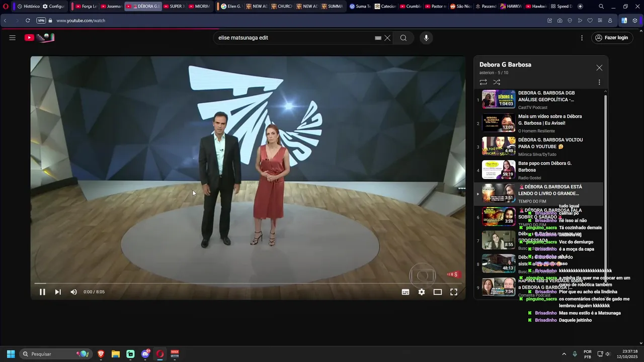Select the 59:19 Radio Gostei thumbnail
This screenshot has width=644, height=362.
pos(499,169)
